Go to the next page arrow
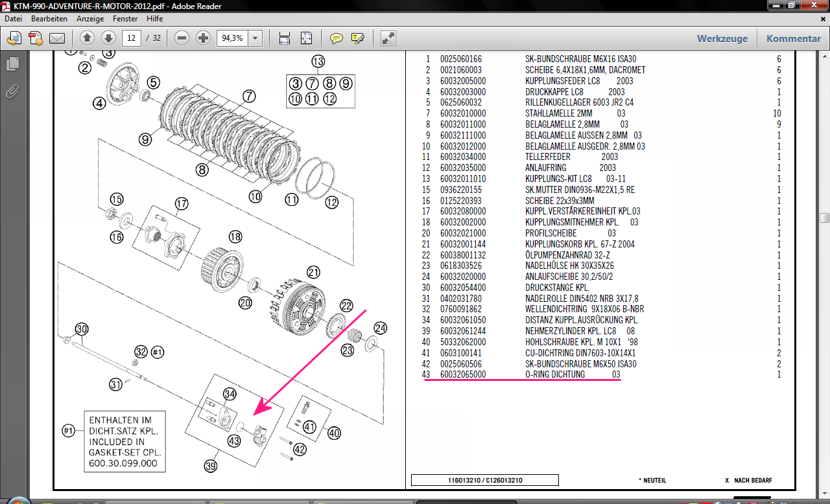This screenshot has width=830, height=504. coord(108,38)
